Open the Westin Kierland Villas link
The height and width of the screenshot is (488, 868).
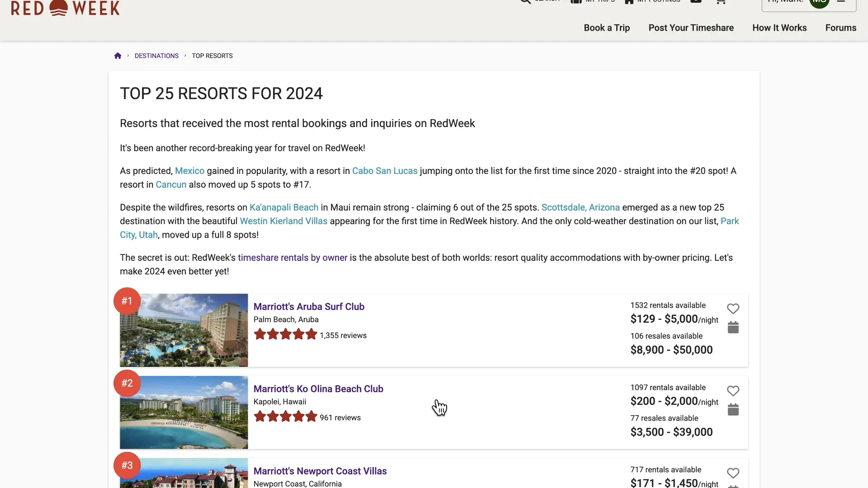[283, 221]
